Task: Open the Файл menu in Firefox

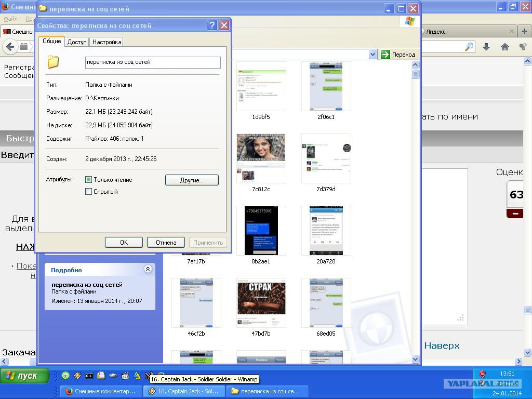Action: (x=10, y=19)
